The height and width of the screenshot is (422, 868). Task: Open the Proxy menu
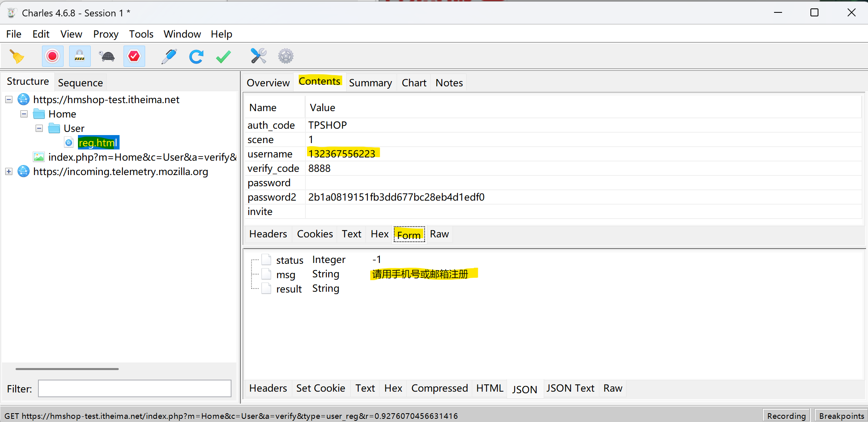click(106, 34)
